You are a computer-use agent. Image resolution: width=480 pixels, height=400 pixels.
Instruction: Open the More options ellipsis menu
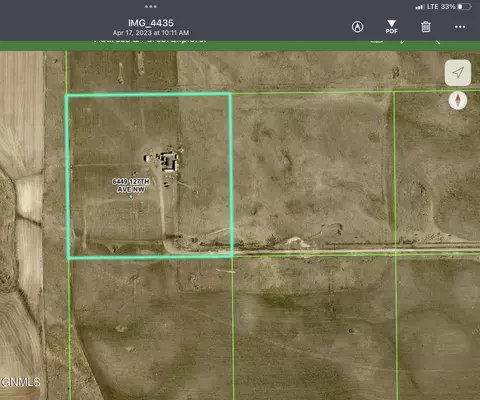pyautogui.click(x=460, y=27)
